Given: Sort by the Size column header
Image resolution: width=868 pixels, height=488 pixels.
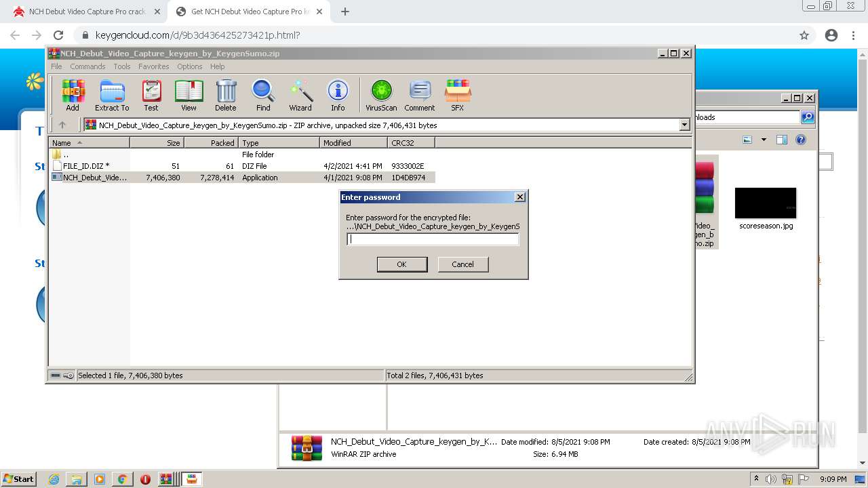Looking at the screenshot, I should [157, 143].
